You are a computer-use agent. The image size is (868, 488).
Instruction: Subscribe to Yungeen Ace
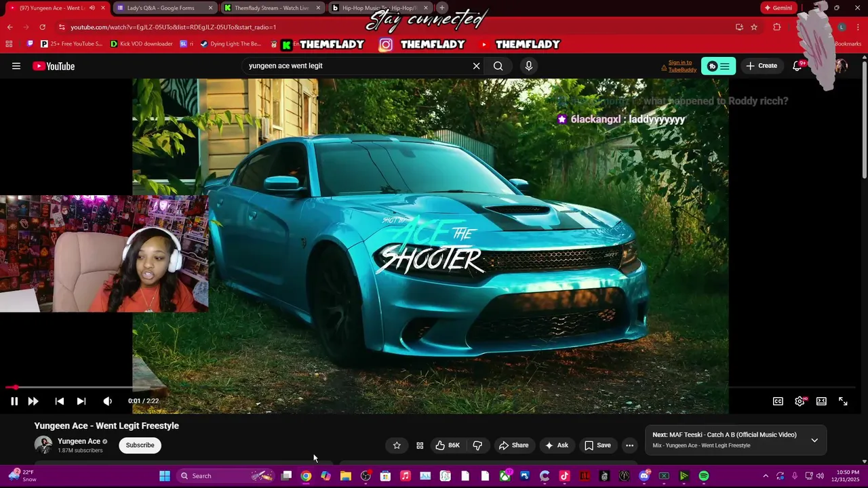coord(140,445)
